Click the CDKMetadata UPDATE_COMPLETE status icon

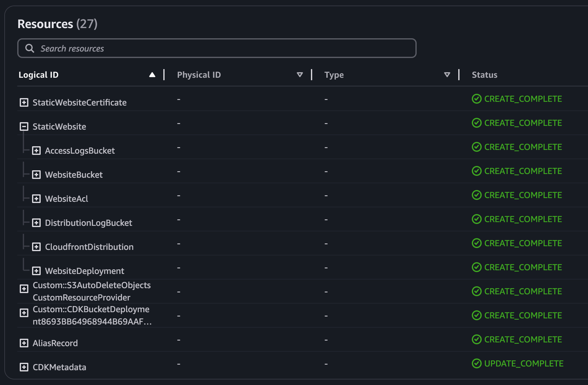pyautogui.click(x=476, y=363)
